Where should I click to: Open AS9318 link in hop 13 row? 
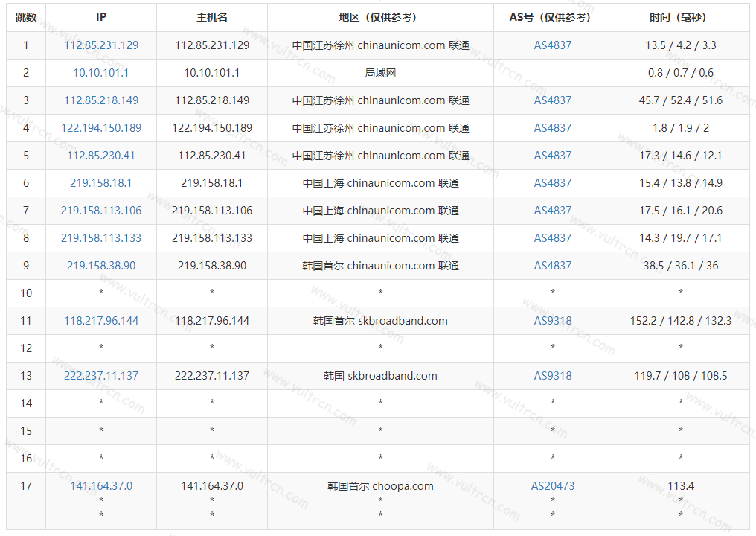(x=553, y=375)
